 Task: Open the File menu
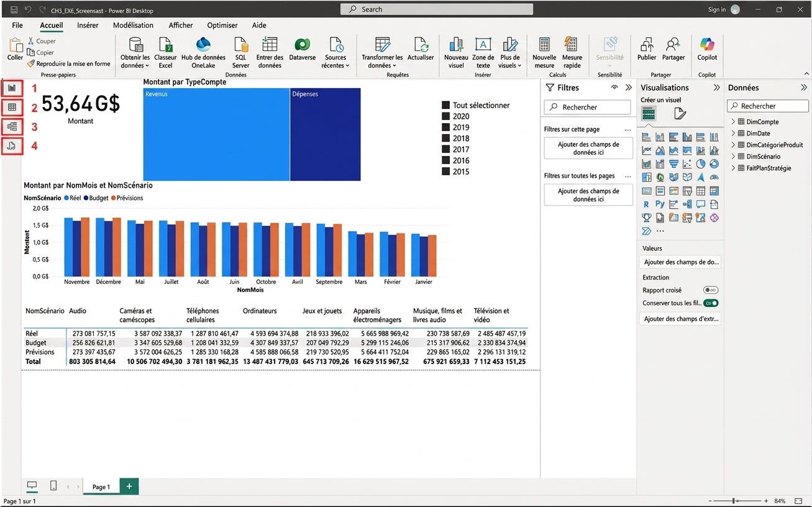coord(17,25)
